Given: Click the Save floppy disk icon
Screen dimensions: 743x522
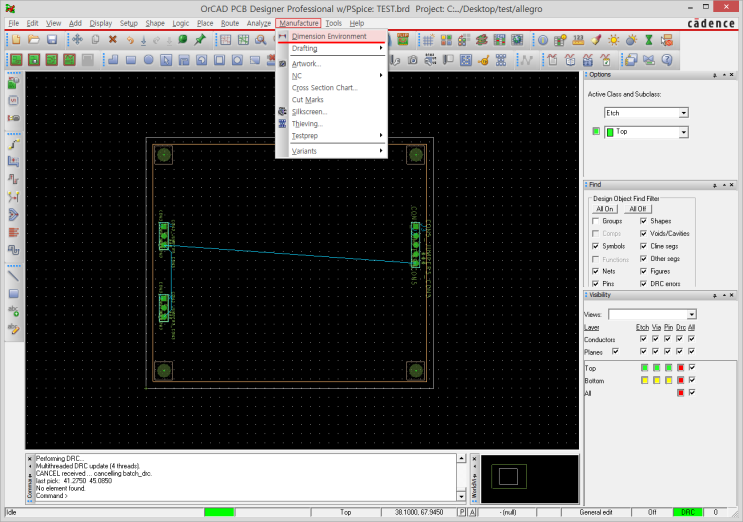Looking at the screenshot, I should tap(51, 40).
